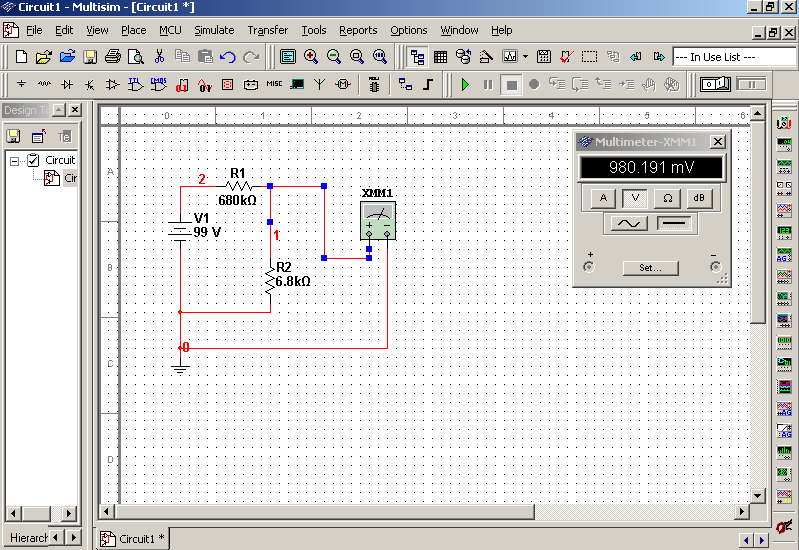Open the spreadsheet view

pyautogui.click(x=440, y=57)
